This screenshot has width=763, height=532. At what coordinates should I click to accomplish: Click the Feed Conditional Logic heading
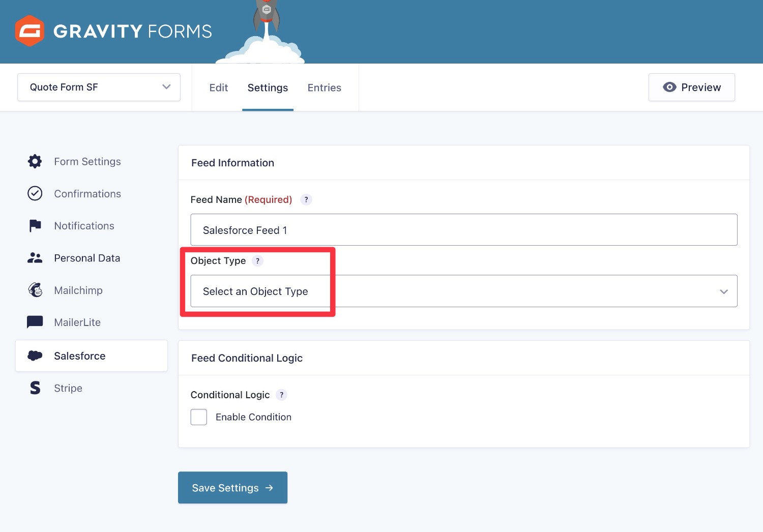(x=247, y=358)
